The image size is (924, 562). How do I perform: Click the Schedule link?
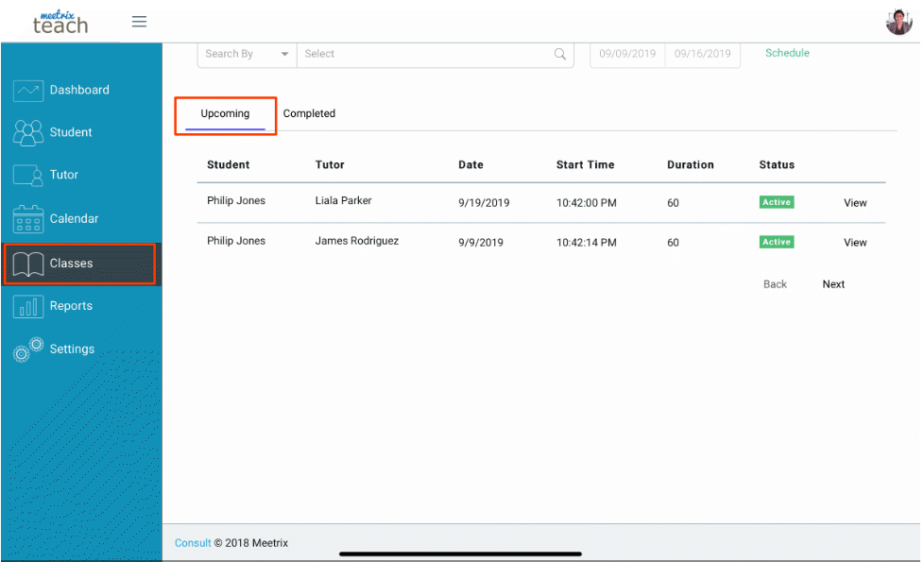click(x=787, y=53)
